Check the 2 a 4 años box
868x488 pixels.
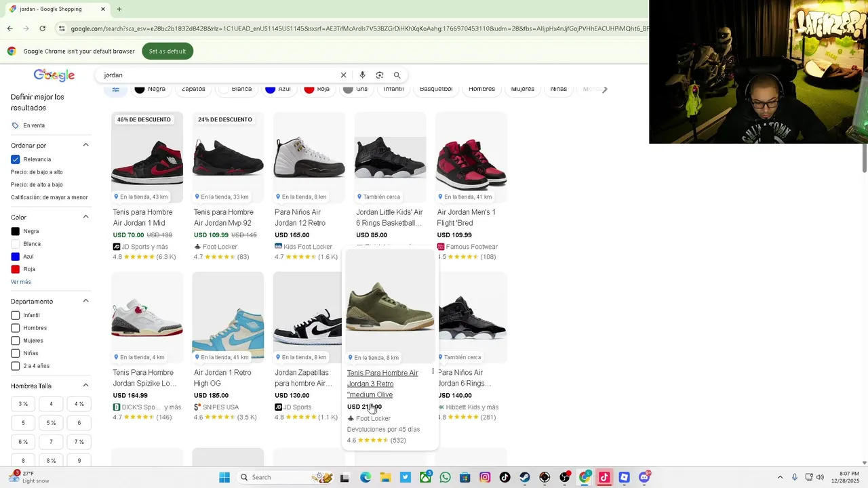(x=15, y=366)
